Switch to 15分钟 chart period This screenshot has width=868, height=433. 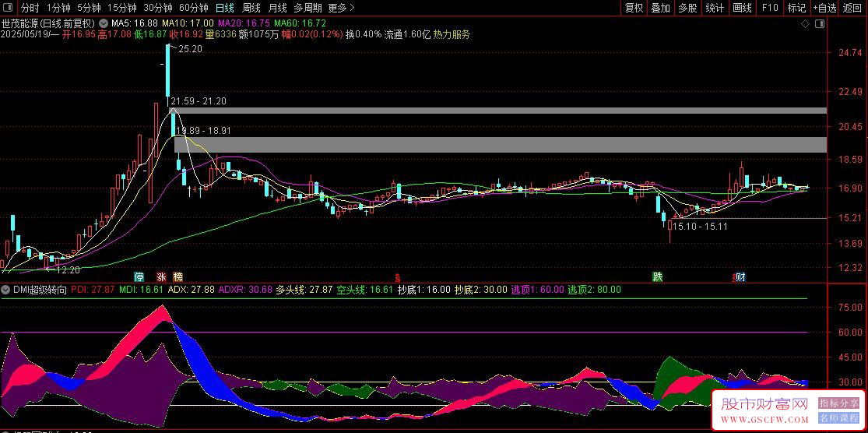[121, 8]
